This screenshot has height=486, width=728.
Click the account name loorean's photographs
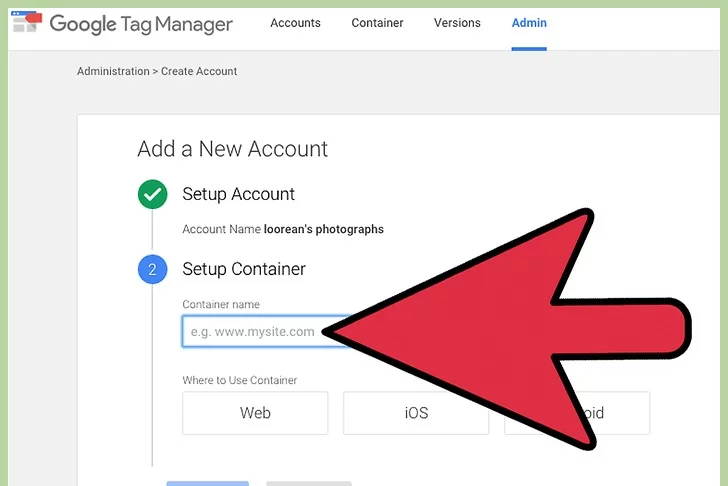[323, 229]
